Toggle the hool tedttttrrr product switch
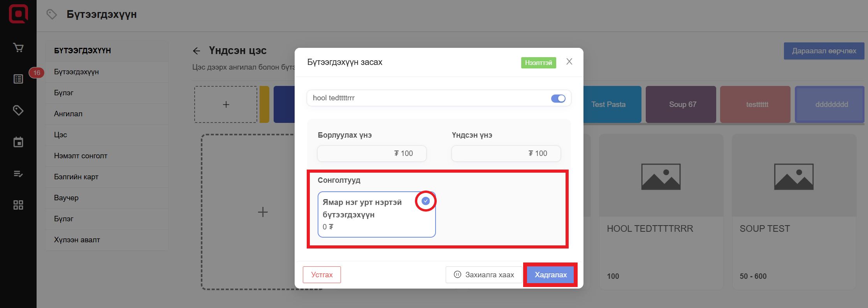 (x=558, y=98)
